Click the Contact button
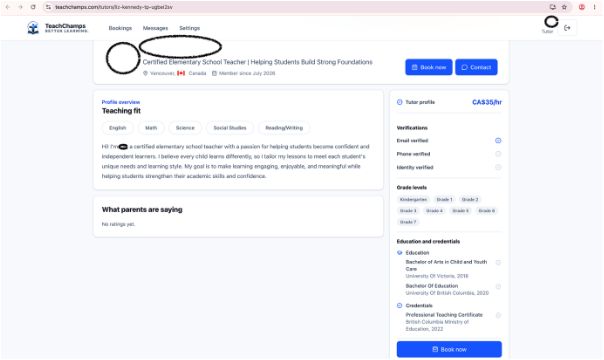This screenshot has width=604, height=360. pyautogui.click(x=476, y=67)
